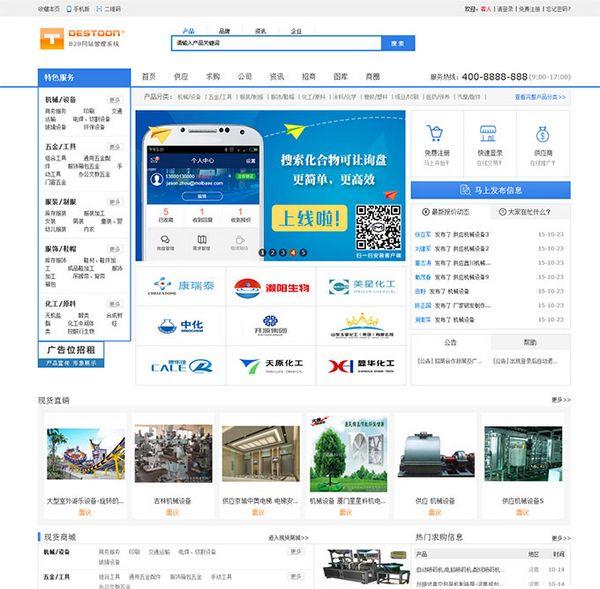
Task: Open the amusement ride product thumbnail
Action: pos(86,454)
